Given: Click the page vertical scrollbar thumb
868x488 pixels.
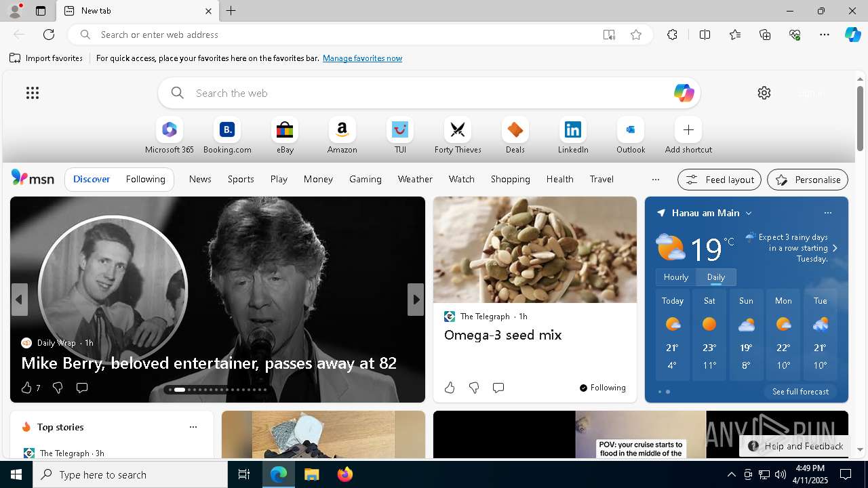Looking at the screenshot, I should [860, 118].
